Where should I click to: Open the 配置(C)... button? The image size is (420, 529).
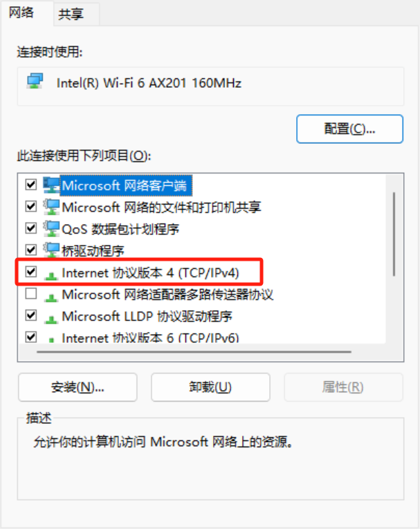coord(350,129)
